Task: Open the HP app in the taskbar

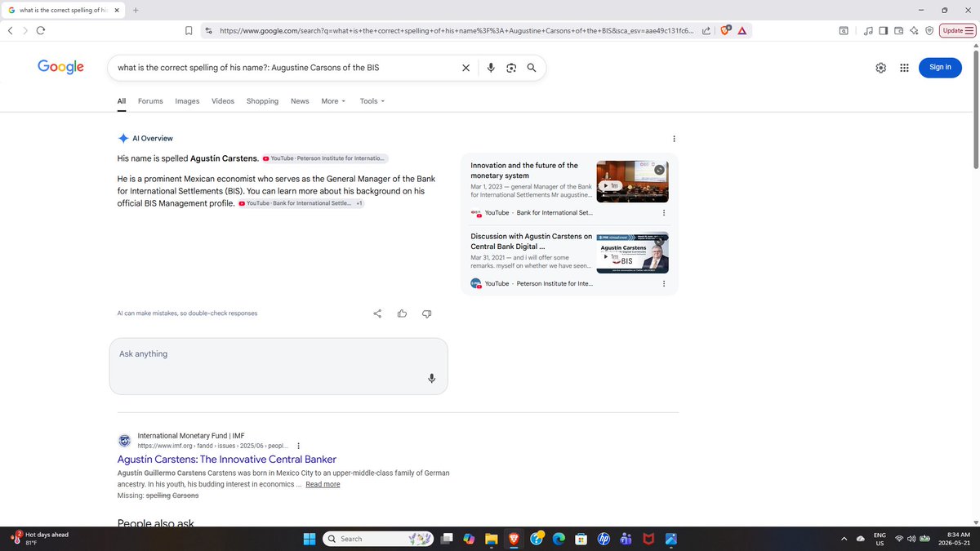Action: pos(604,539)
